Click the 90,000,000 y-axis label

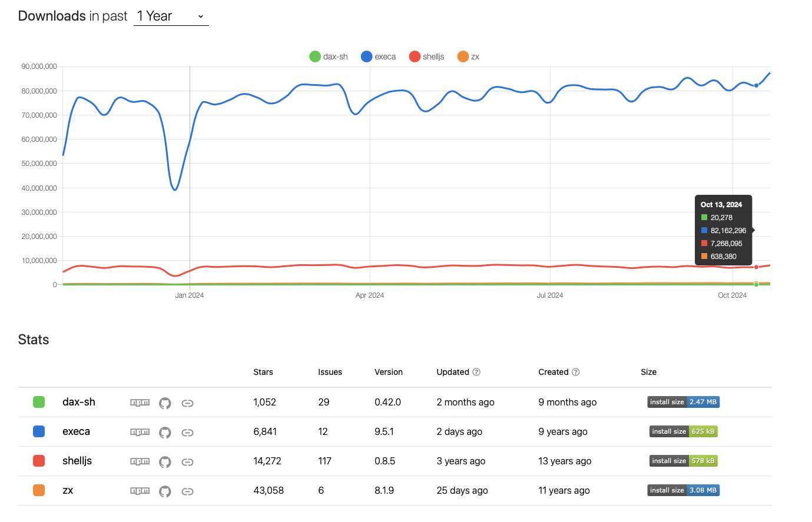[x=39, y=67]
